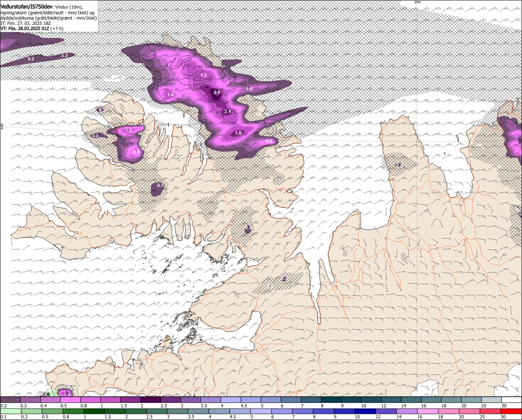The image size is (522, 420).
Task: Pick the light green 0.3 rain swatch
Action: (x=31, y=411)
